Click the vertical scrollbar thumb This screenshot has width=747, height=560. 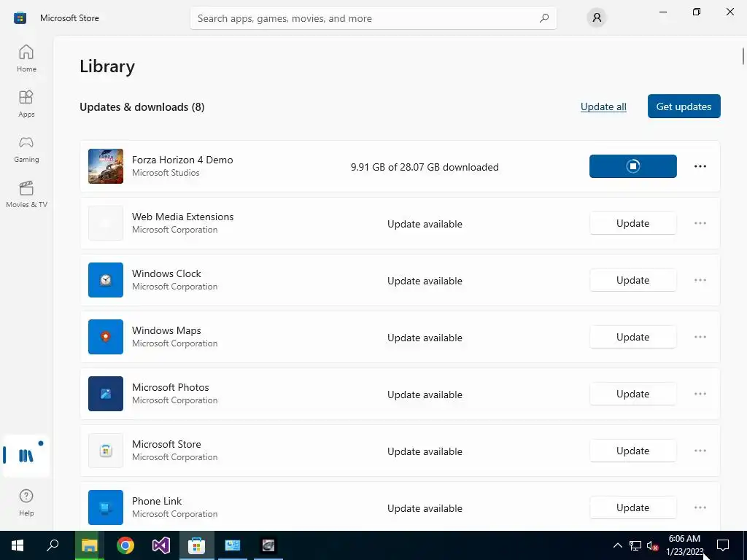[x=743, y=55]
